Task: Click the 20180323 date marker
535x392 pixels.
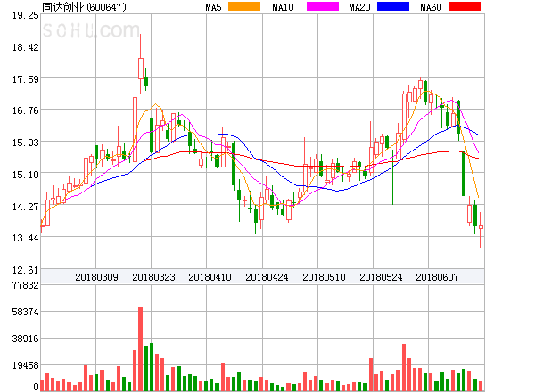Action: [x=152, y=277]
